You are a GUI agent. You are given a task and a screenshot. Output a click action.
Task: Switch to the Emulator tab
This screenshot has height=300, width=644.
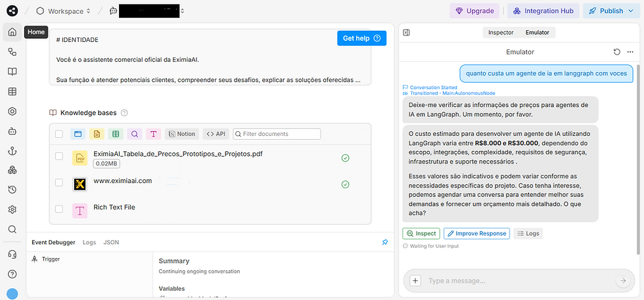538,32
